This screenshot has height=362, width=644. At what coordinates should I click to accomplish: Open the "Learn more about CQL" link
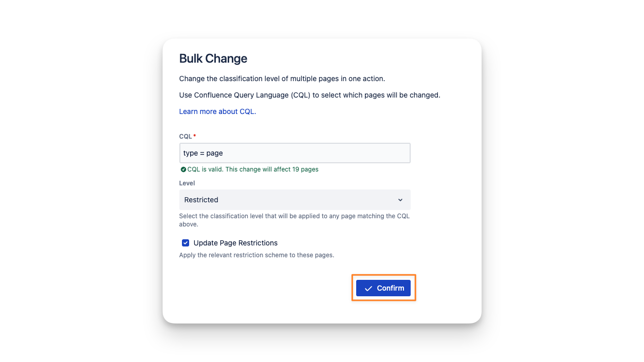217,111
